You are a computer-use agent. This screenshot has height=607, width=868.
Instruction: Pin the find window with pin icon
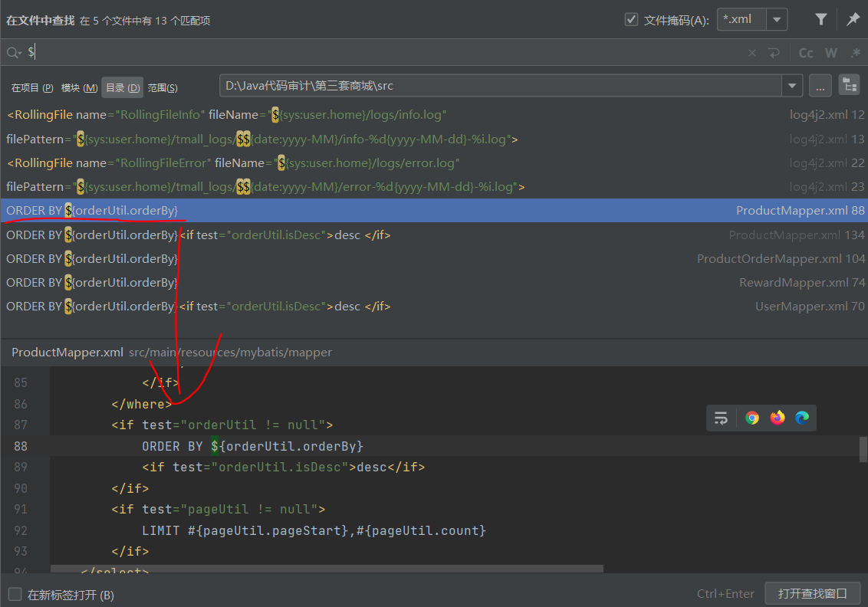pyautogui.click(x=853, y=20)
